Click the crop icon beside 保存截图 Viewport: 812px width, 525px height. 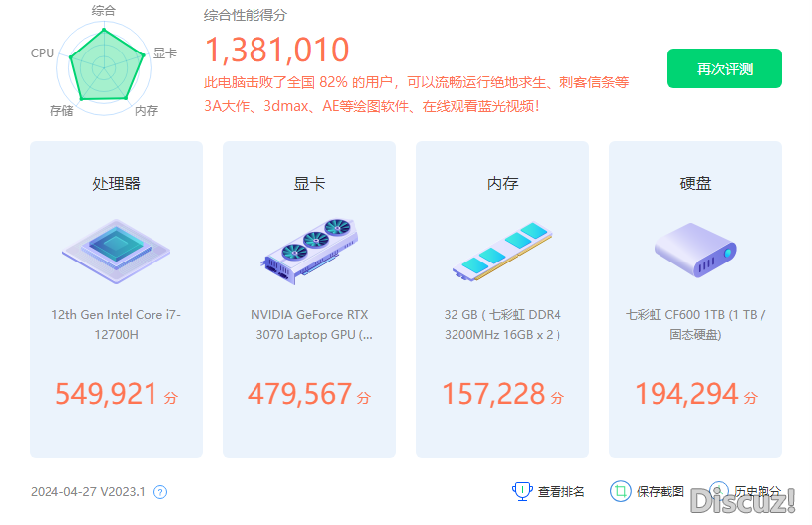pos(620,490)
